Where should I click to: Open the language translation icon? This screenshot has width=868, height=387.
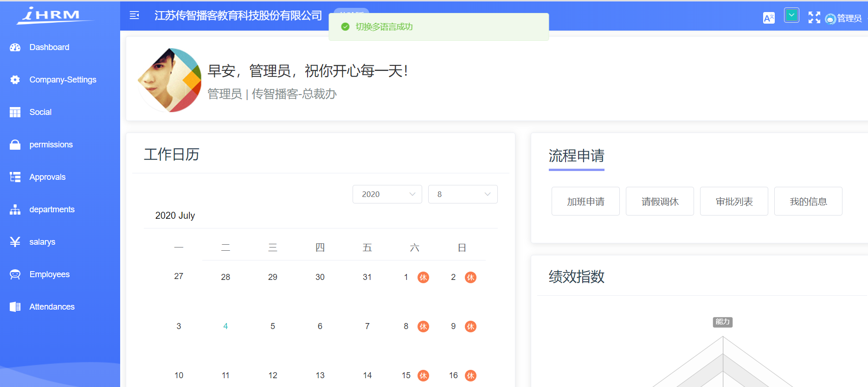768,18
